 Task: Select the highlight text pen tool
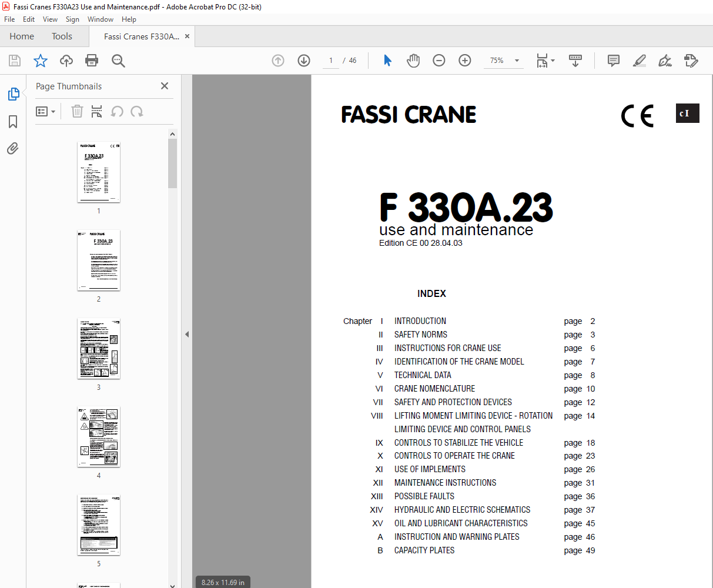pos(640,61)
